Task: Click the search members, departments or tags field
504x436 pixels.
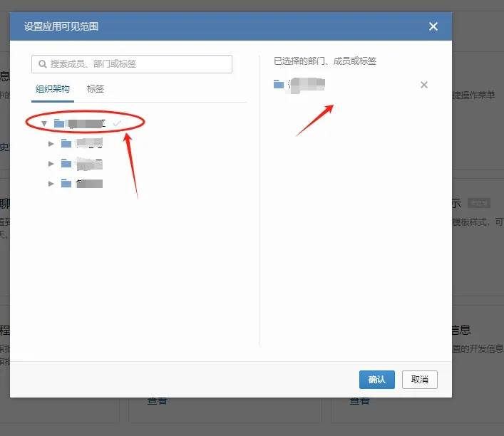Action: (x=132, y=64)
